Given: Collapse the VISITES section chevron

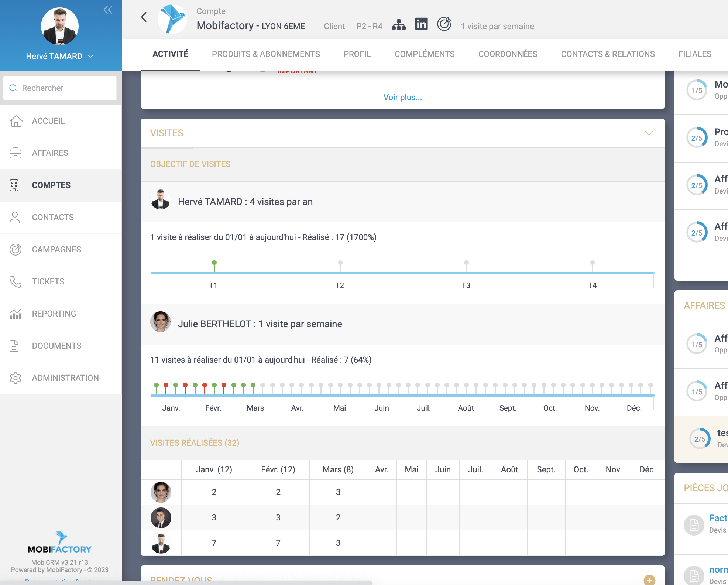Looking at the screenshot, I should (x=649, y=133).
